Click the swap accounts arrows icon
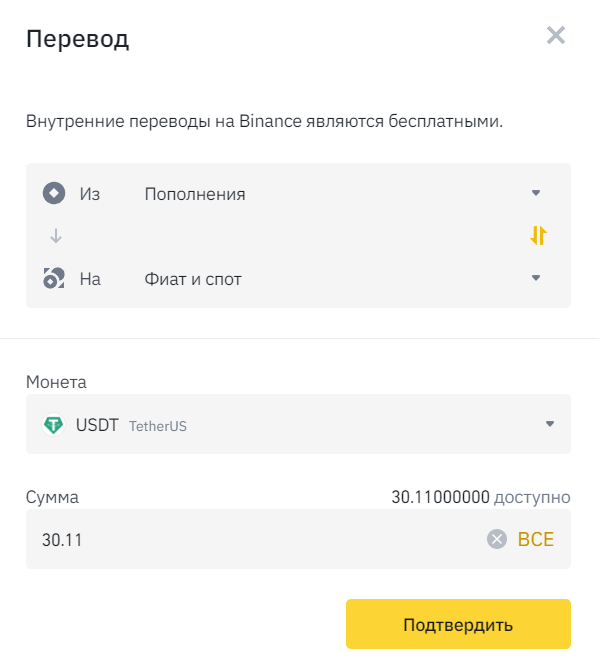The image size is (601, 666). (539, 236)
